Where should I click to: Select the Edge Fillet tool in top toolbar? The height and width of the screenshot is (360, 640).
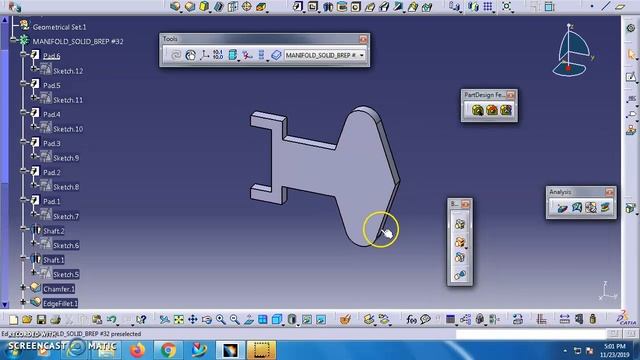(175, 6)
